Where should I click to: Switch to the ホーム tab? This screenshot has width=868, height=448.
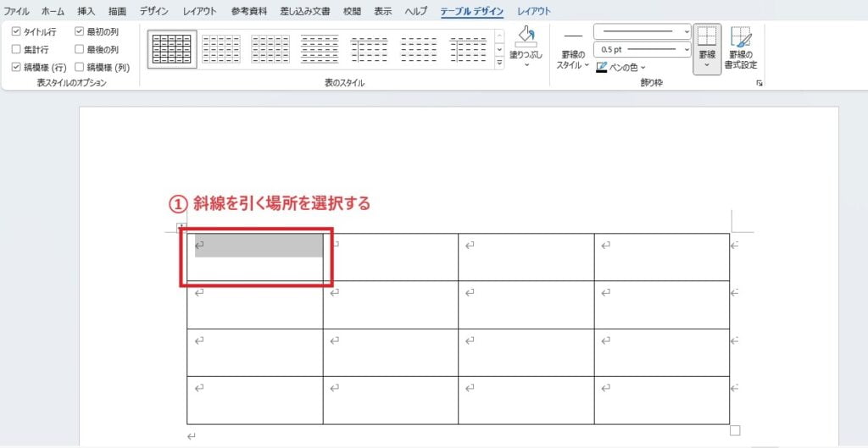(53, 11)
